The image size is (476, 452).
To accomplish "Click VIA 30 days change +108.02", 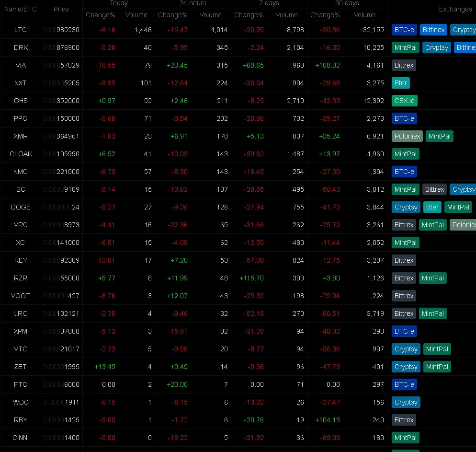I will coord(328,65).
